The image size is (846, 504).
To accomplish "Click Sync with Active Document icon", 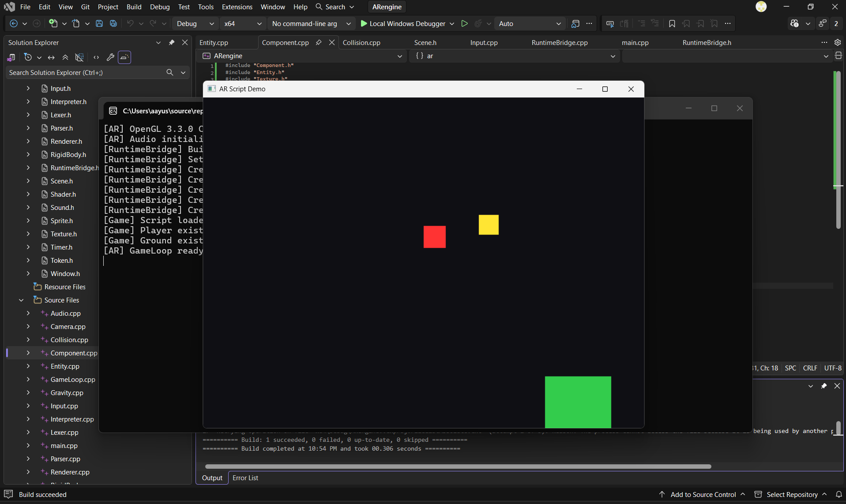I will pos(51,57).
